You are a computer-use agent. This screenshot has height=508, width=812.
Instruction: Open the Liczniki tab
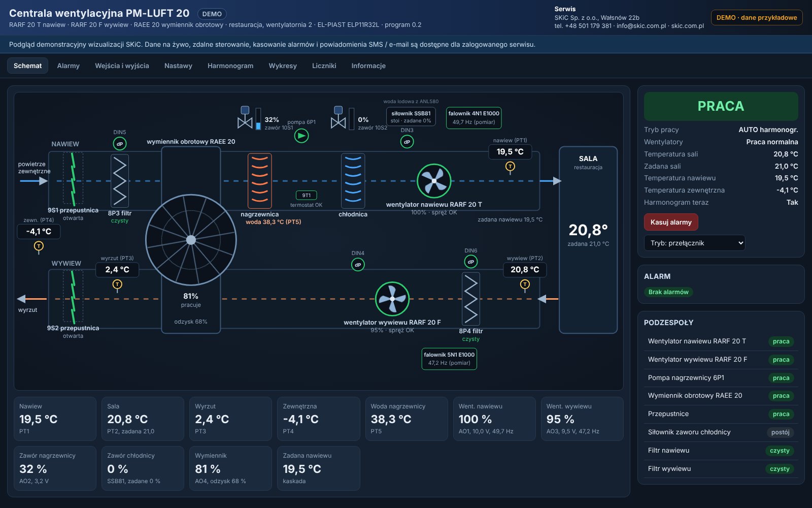[x=324, y=66]
